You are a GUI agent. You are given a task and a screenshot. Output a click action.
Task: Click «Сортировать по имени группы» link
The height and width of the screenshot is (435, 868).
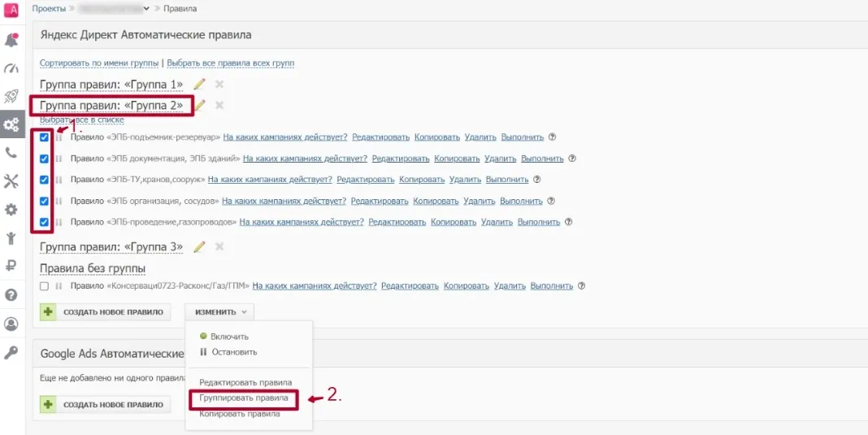(99, 63)
